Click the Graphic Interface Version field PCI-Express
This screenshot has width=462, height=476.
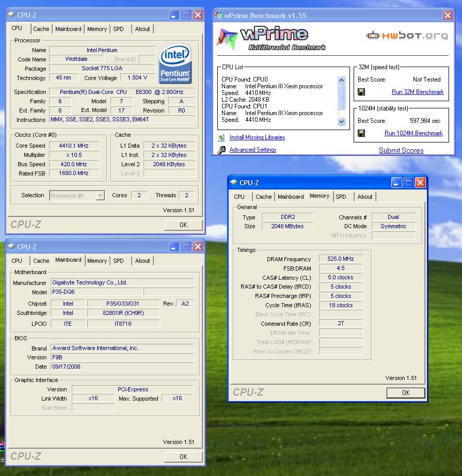point(133,389)
